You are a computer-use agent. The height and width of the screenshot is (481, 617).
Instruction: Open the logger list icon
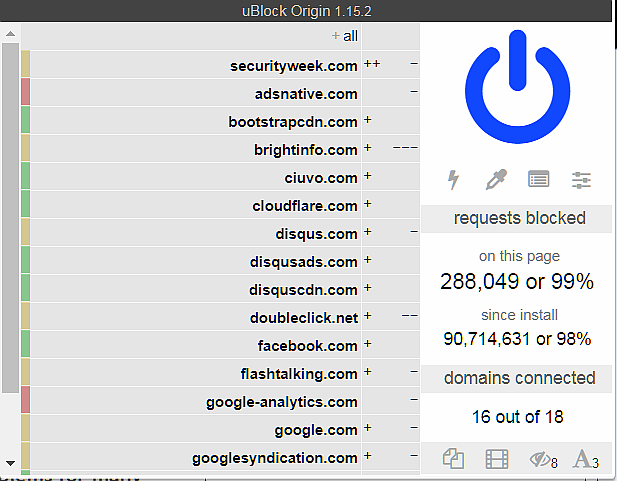(x=538, y=179)
